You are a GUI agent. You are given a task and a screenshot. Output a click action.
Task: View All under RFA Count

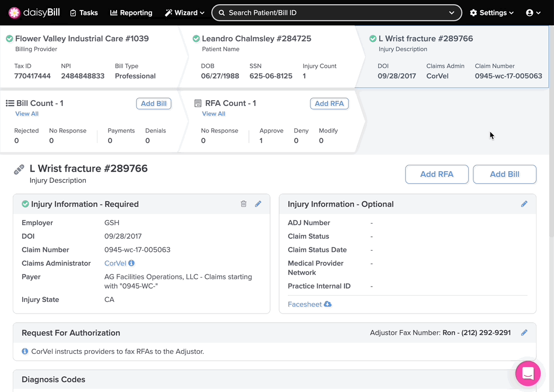click(213, 114)
